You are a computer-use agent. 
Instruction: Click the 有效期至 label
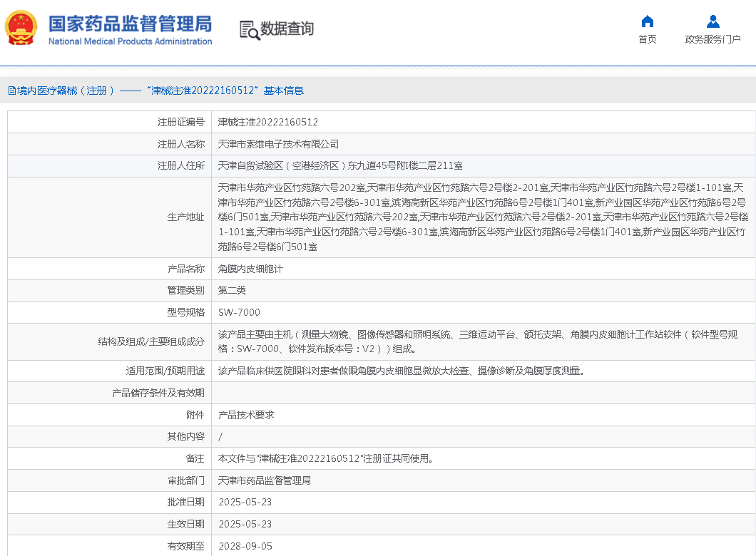point(185,546)
